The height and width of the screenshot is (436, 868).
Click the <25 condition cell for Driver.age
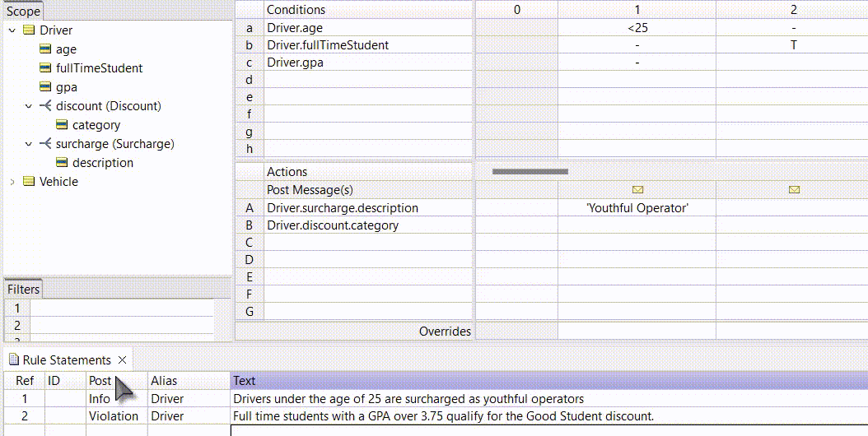point(637,28)
